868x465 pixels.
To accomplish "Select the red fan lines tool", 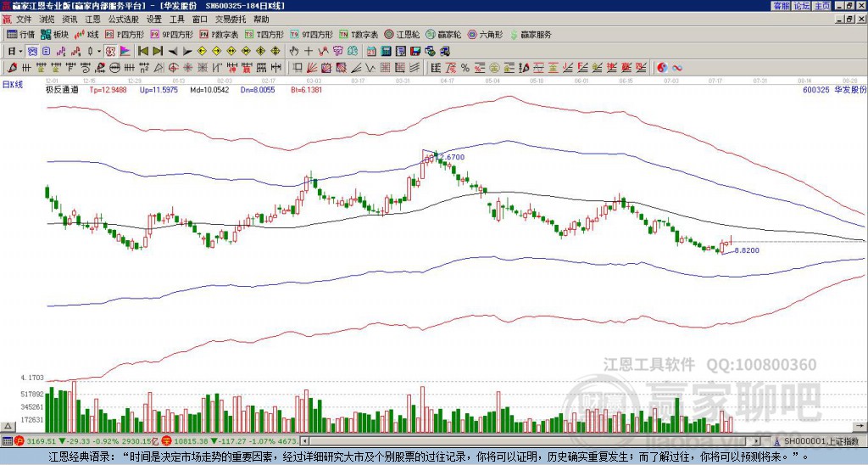I will click(x=312, y=68).
